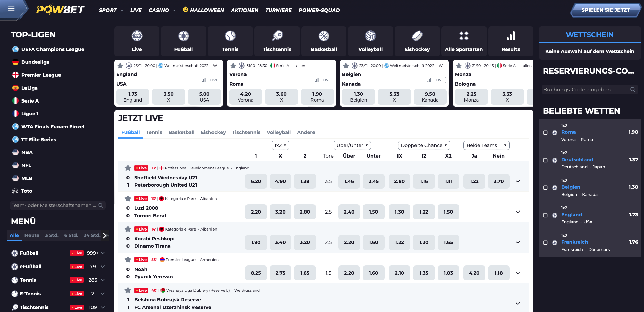Screen dimensions: 644x312
Task: Click the Buchungs-Code eingeben input field
Action: (x=590, y=90)
